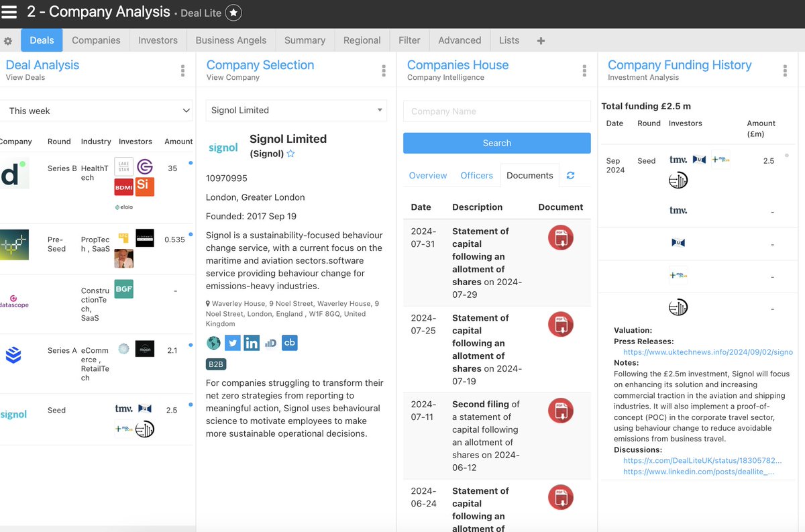Open Signol Twitter profile icon
This screenshot has height=532, width=805.
[x=232, y=343]
